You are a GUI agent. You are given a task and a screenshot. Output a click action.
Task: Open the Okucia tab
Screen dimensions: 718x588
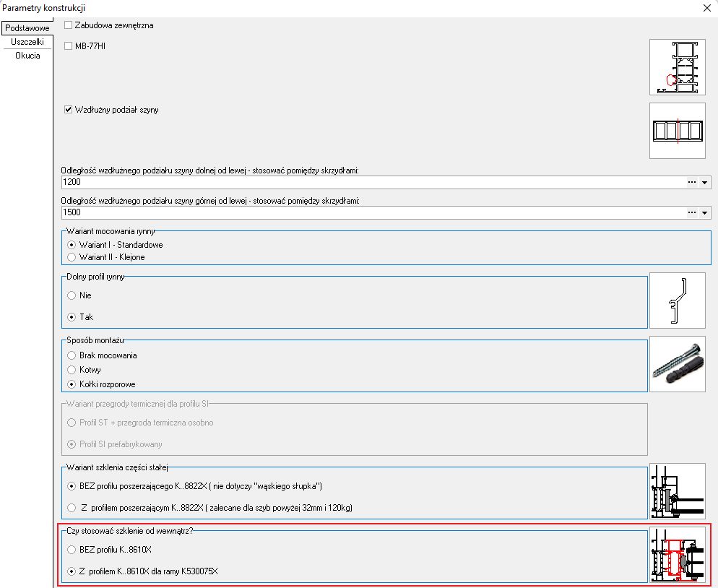pos(27,56)
